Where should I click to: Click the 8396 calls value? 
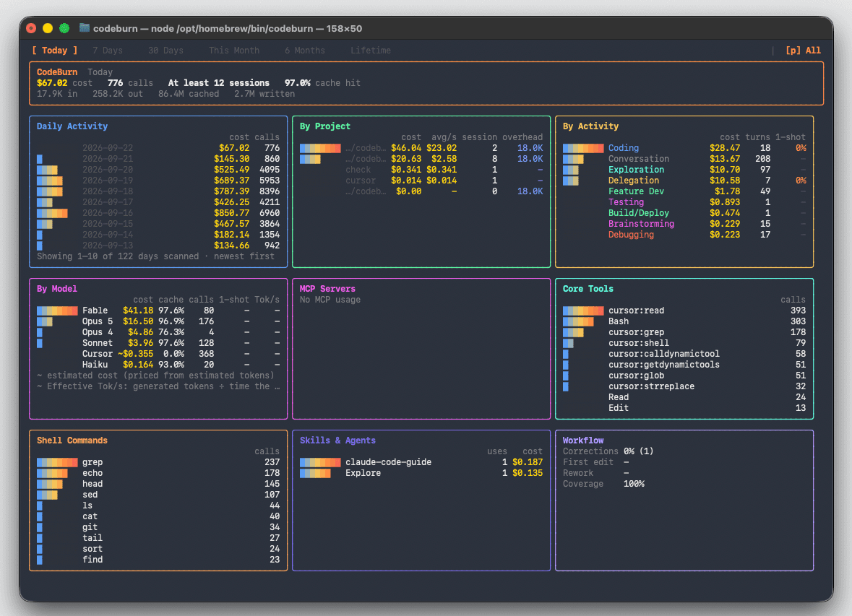point(270,192)
